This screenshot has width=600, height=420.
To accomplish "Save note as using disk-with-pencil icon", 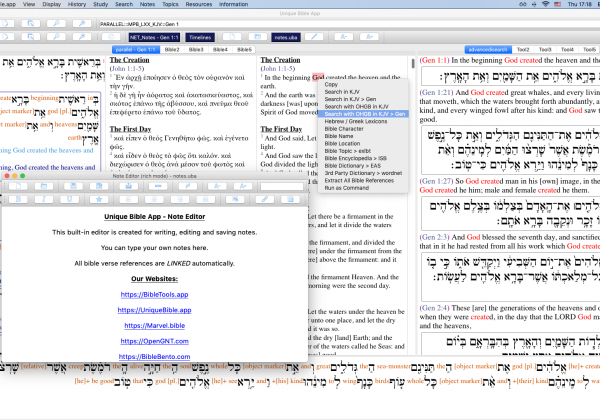I will pyautogui.click(x=99, y=186).
